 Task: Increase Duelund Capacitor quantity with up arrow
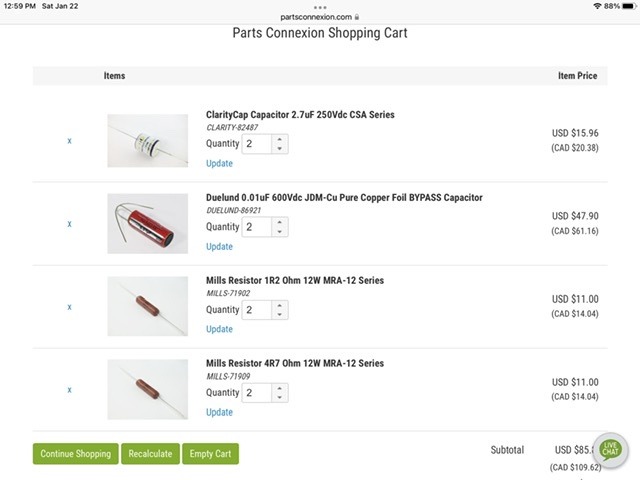[x=280, y=223]
